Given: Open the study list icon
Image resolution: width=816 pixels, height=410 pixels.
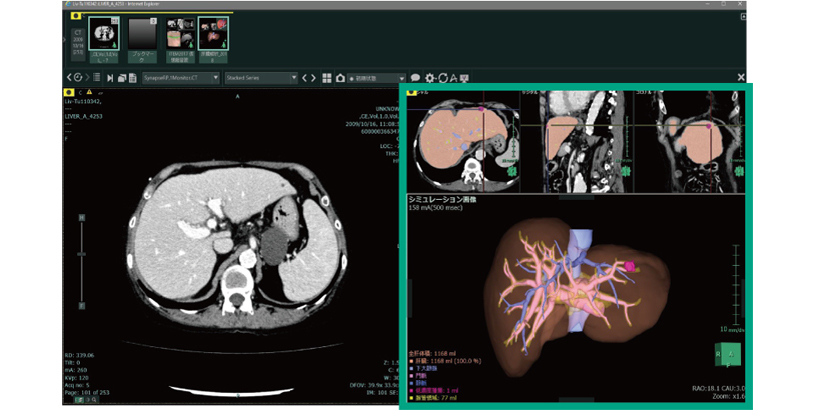Looking at the screenshot, I should (x=96, y=78).
